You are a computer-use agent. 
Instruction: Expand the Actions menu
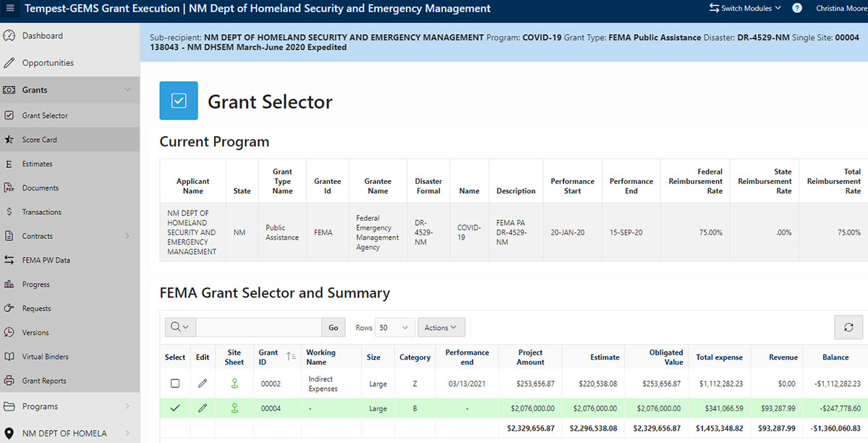441,327
